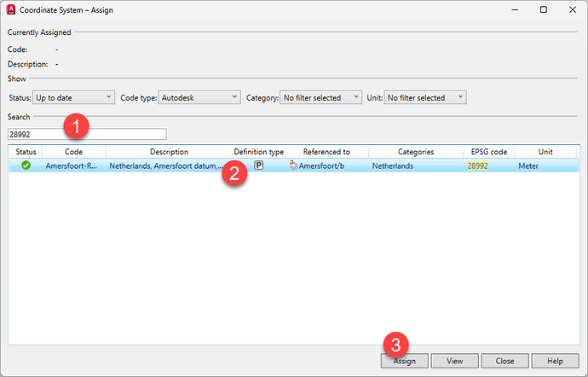The height and width of the screenshot is (377, 588).
Task: Open Help for coordinate systems
Action: [x=555, y=361]
